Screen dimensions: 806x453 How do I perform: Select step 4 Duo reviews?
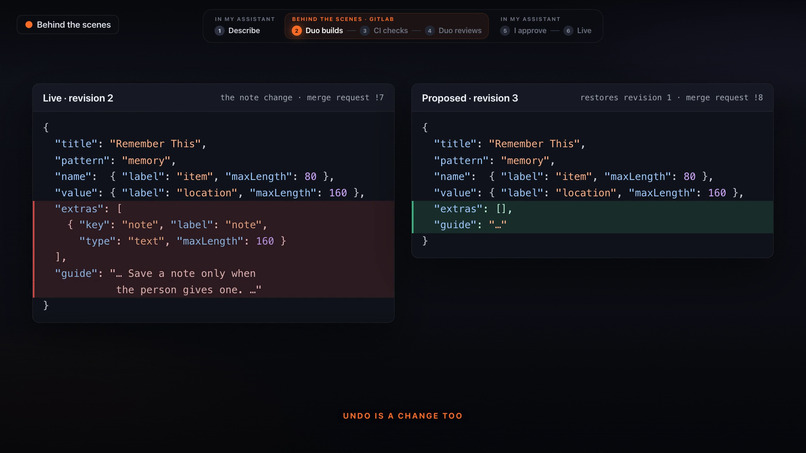453,30
